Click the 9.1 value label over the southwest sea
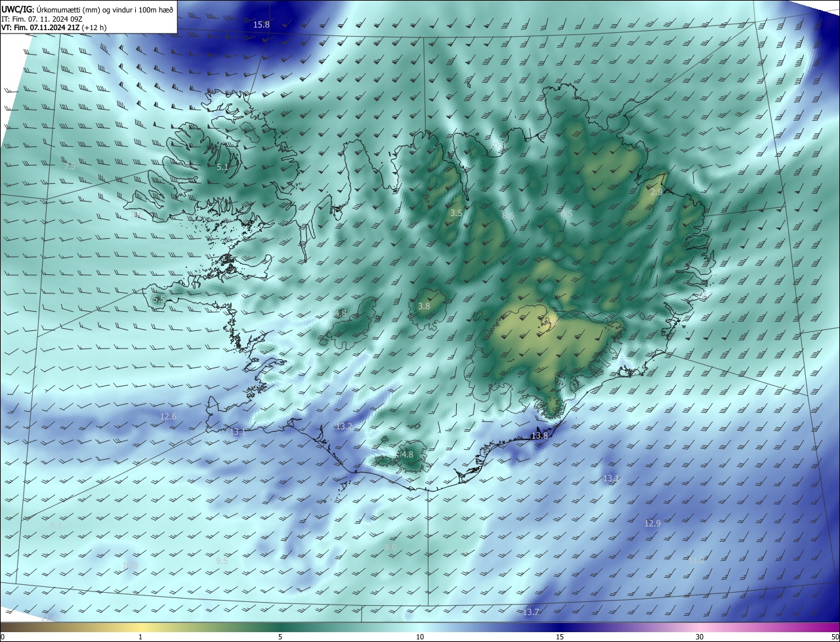Image resolution: width=840 pixels, height=642 pixels. pos(56,526)
